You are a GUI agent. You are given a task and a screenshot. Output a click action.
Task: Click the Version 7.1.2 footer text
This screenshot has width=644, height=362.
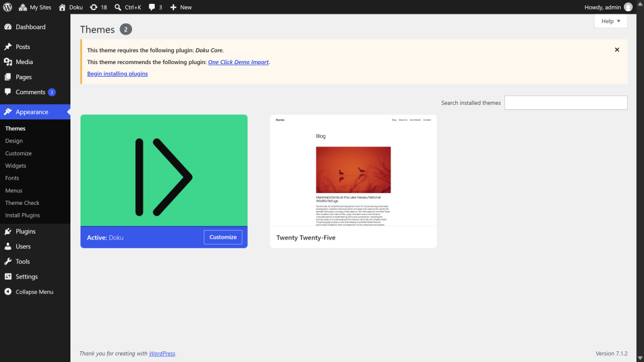pyautogui.click(x=611, y=353)
